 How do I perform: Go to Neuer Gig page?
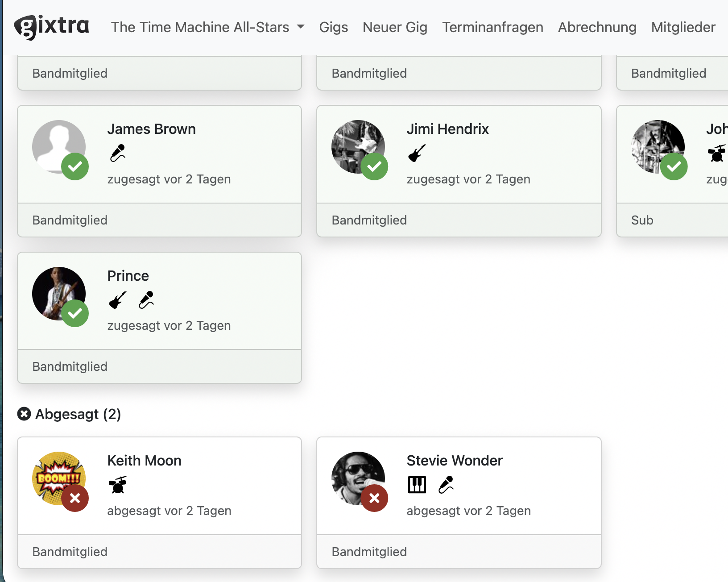(395, 27)
